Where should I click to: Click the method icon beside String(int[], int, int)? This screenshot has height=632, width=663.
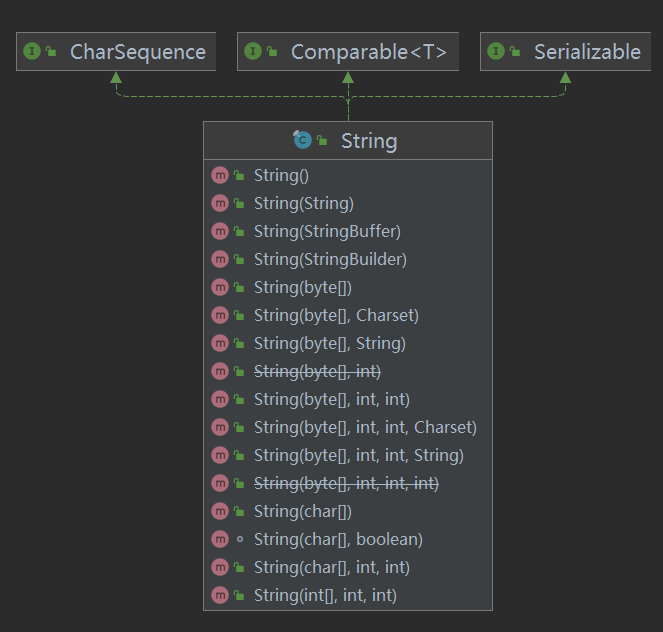(220, 595)
